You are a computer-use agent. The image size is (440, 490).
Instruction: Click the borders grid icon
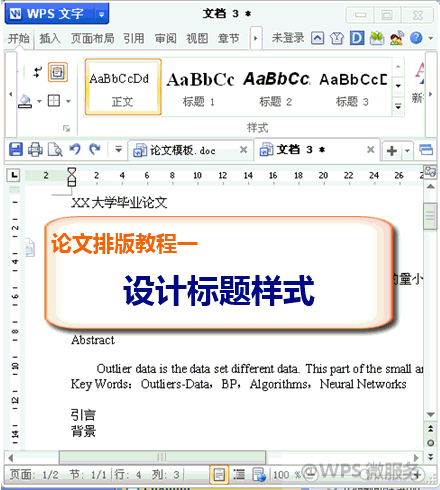tap(54, 100)
